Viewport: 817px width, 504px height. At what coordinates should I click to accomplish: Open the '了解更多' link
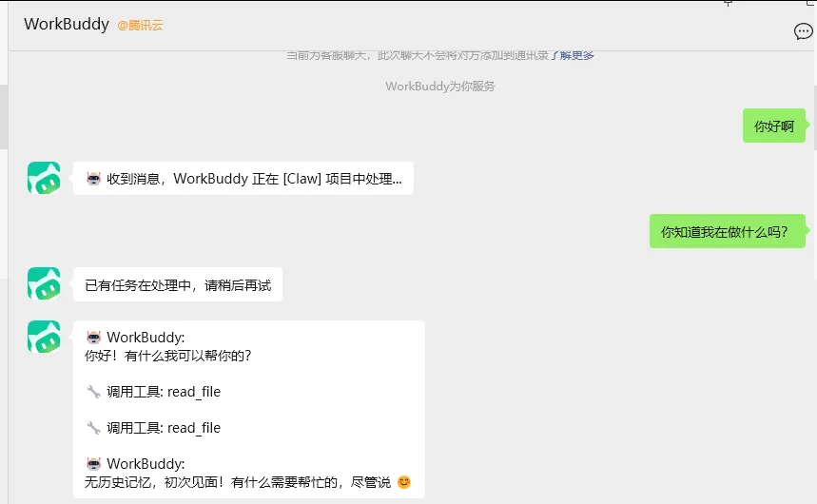tap(573, 55)
